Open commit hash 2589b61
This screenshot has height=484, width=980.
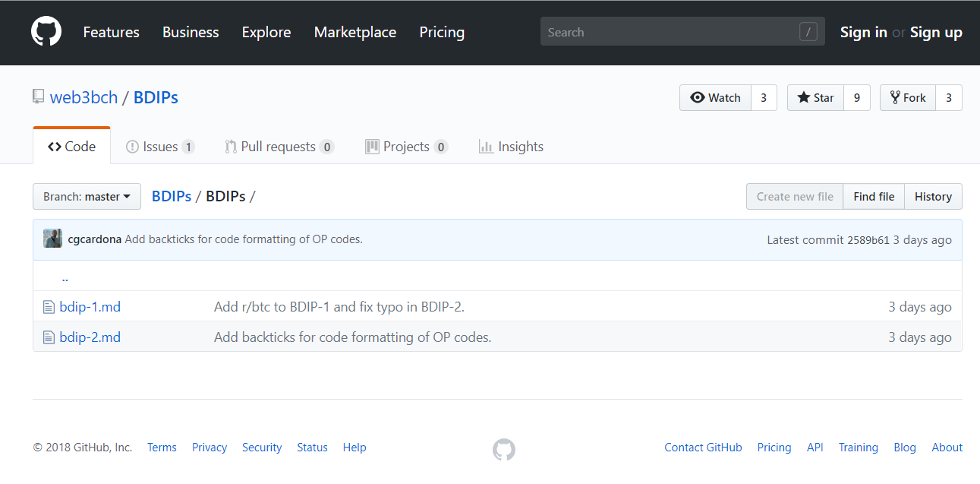(868, 240)
